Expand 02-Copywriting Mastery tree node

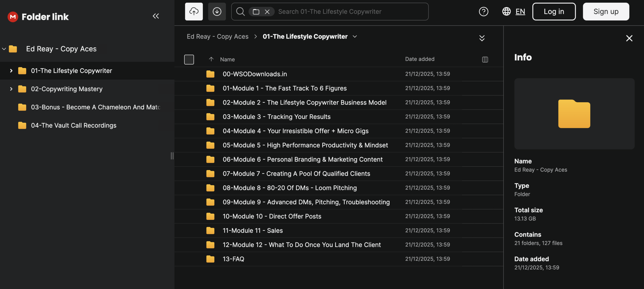coord(11,89)
